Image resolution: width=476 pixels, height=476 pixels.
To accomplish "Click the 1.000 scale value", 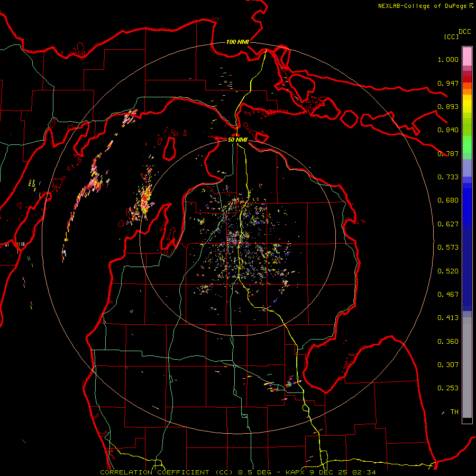I will [x=448, y=59].
